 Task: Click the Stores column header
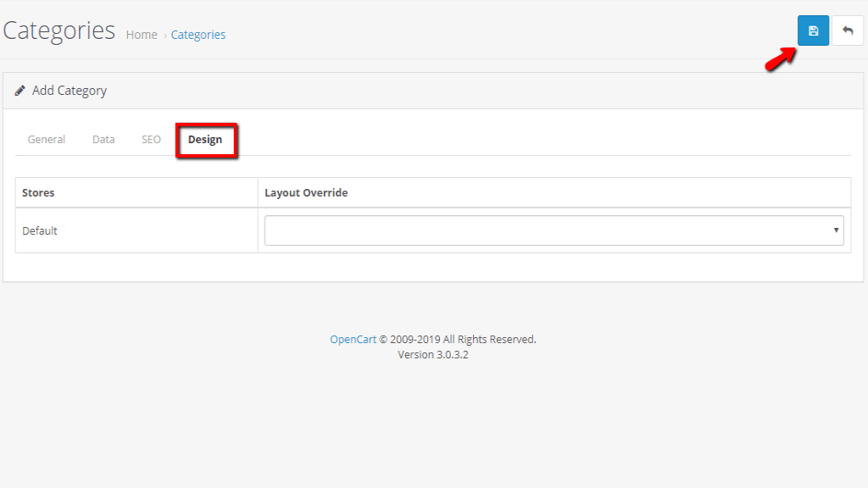38,192
